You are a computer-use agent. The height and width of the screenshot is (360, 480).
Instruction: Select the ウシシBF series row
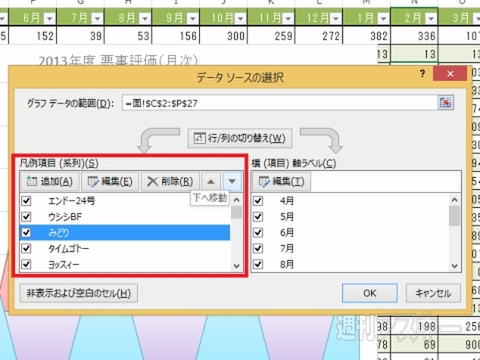click(125, 217)
